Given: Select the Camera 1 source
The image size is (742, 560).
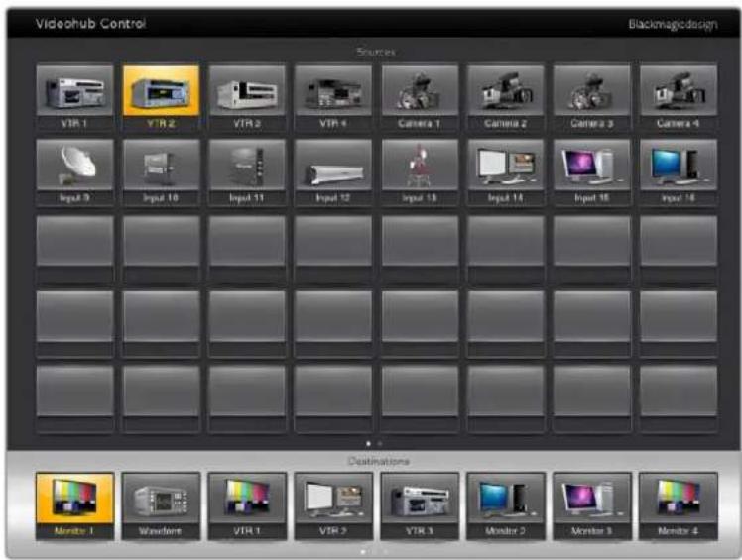Looking at the screenshot, I should [420, 98].
